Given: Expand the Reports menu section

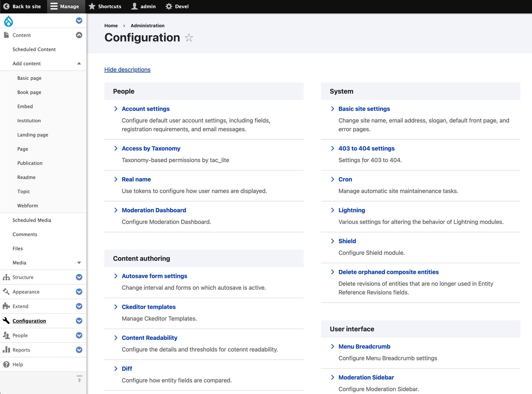Looking at the screenshot, I should tap(79, 350).
